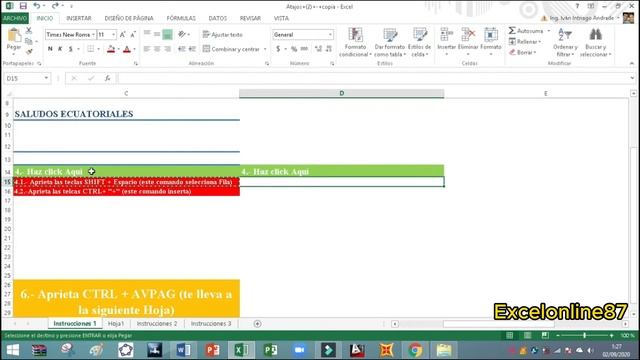Open Dar formato como tabla menu
The height and width of the screenshot is (360, 640).
click(x=390, y=42)
